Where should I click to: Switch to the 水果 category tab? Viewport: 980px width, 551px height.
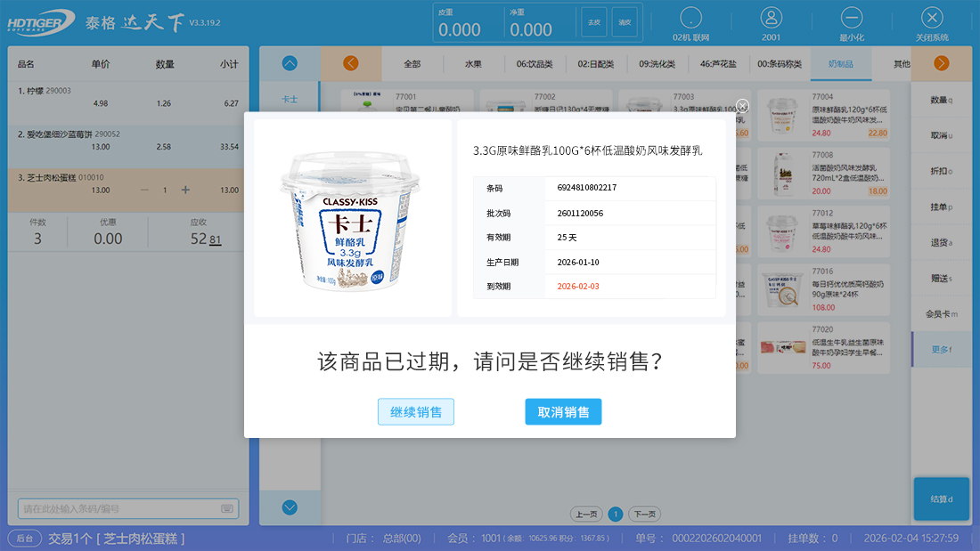click(x=473, y=64)
